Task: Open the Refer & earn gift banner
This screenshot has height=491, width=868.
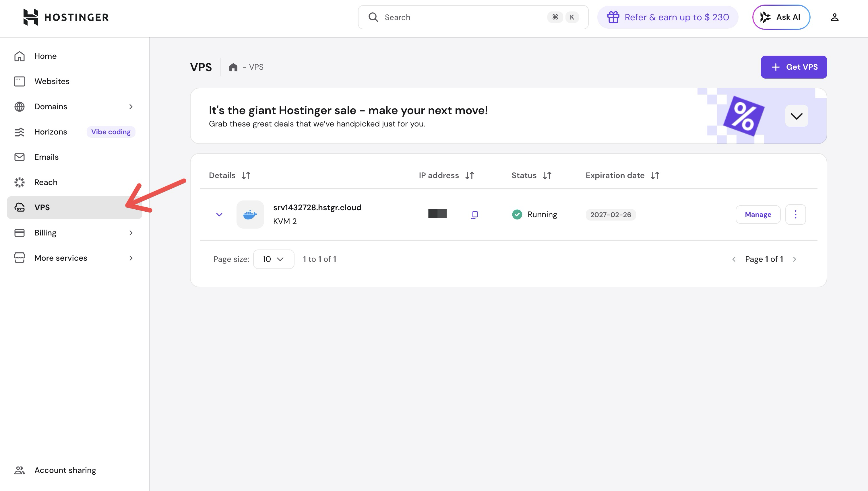Action: pos(668,17)
